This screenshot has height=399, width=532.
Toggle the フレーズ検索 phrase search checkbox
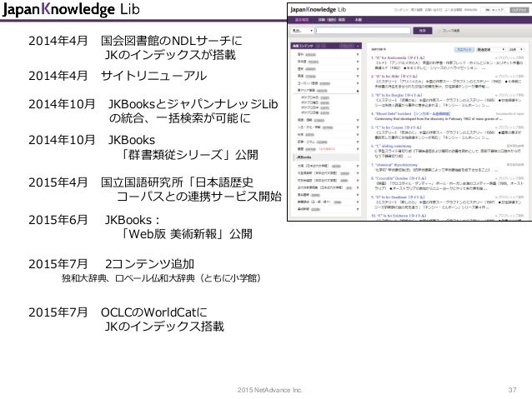[x=439, y=31]
